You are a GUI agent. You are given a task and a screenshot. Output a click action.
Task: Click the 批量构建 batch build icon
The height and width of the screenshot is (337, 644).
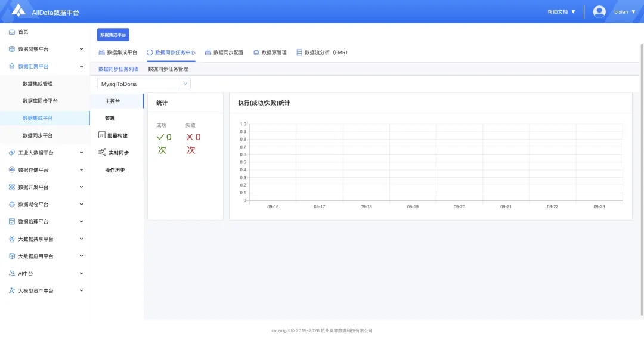tap(102, 135)
